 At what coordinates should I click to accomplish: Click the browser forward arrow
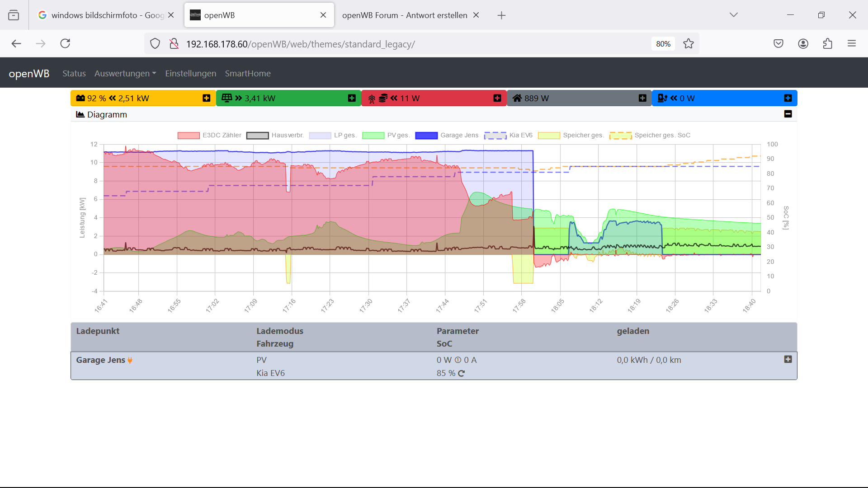pyautogui.click(x=41, y=43)
